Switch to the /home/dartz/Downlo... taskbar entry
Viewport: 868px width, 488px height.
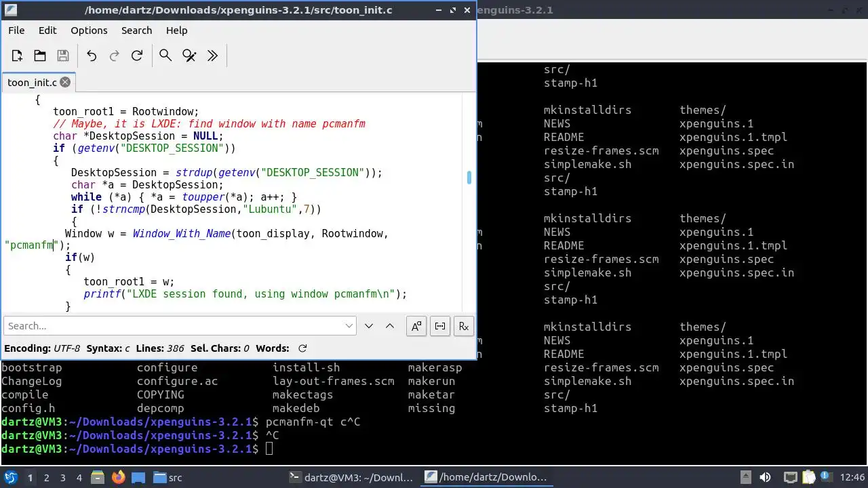(x=486, y=478)
